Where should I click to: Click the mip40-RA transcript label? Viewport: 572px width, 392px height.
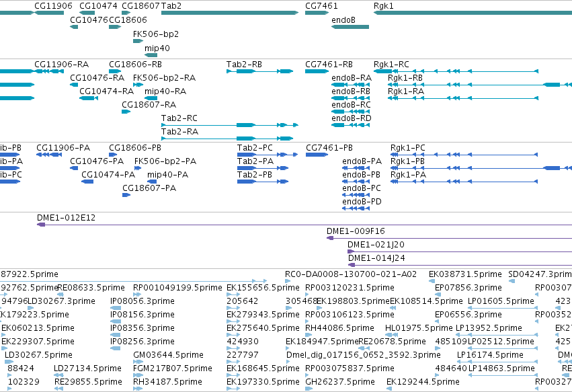(x=165, y=91)
